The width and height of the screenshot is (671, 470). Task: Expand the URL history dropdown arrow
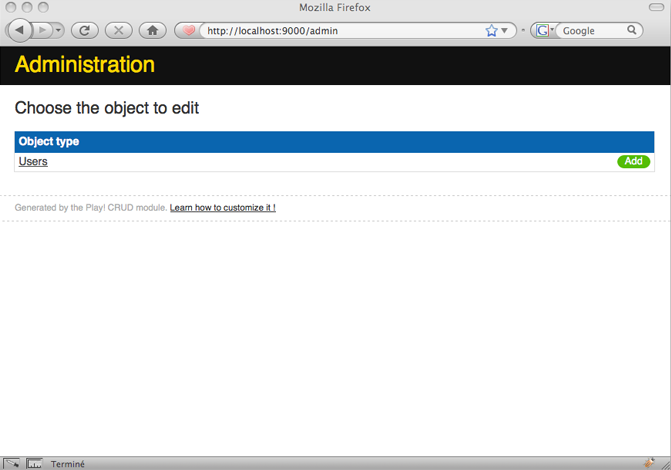pos(505,31)
